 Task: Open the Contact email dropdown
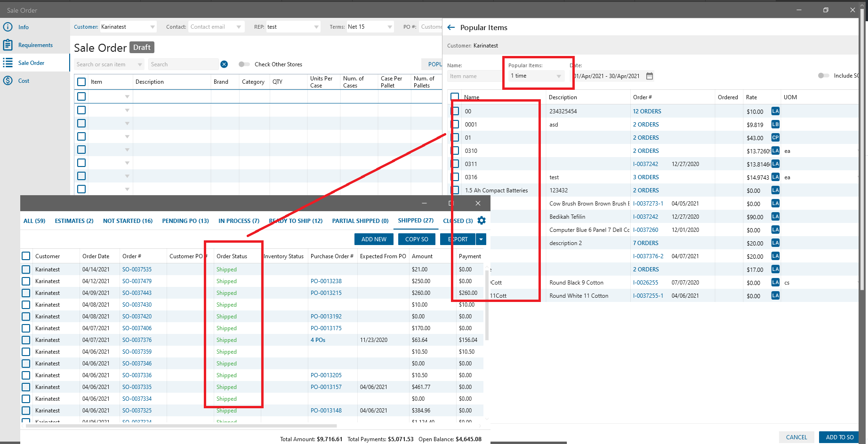coord(239,27)
